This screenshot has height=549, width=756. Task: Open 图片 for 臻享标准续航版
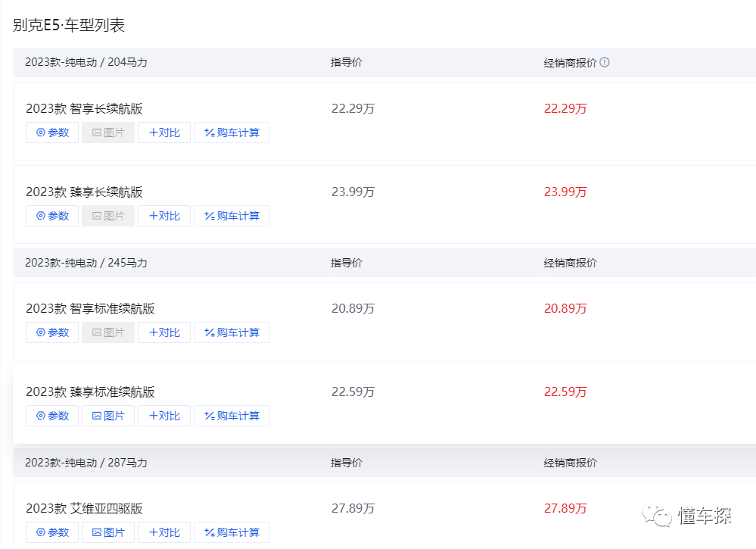108,416
